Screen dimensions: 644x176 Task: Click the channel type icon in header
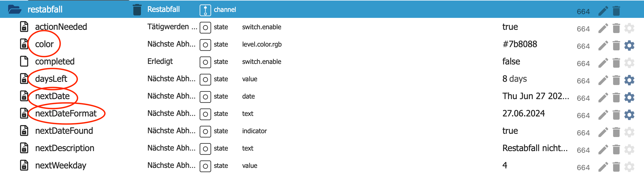[205, 10]
